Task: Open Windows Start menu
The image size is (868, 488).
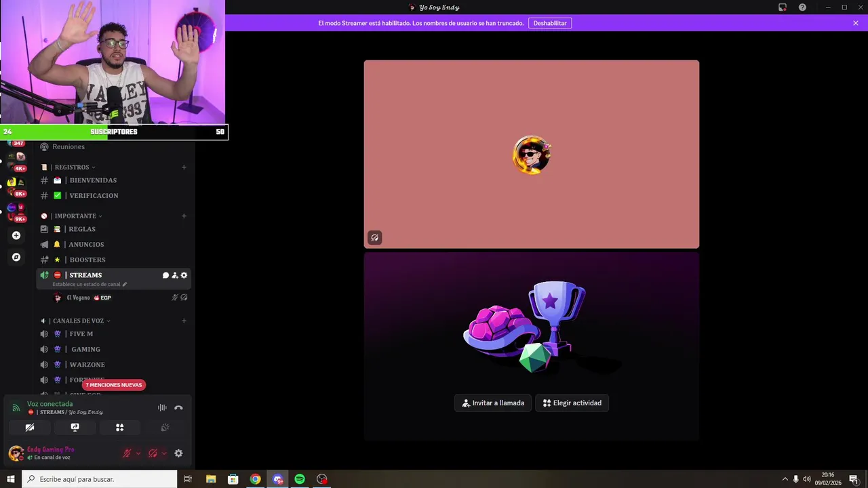Action: point(11,479)
